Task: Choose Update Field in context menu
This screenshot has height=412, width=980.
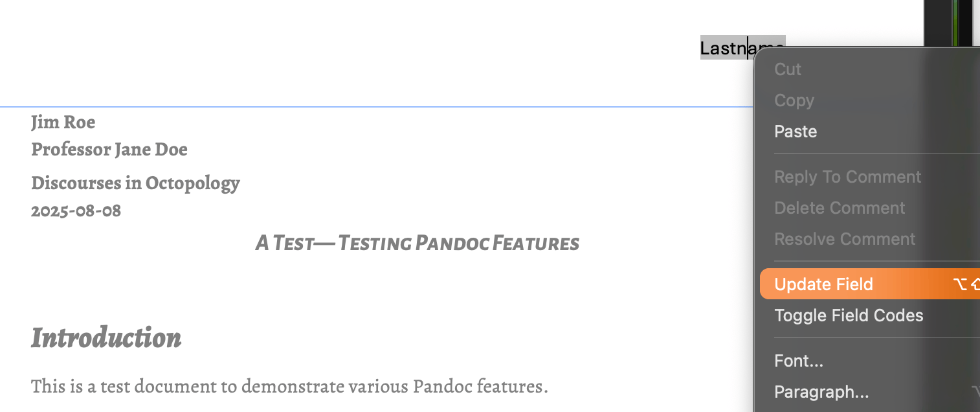Action: (823, 284)
